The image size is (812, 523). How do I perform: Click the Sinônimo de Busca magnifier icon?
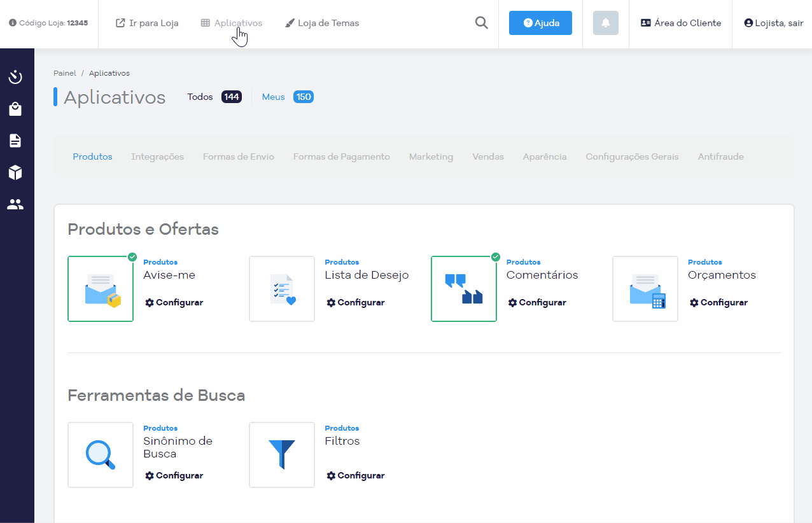pyautogui.click(x=101, y=455)
